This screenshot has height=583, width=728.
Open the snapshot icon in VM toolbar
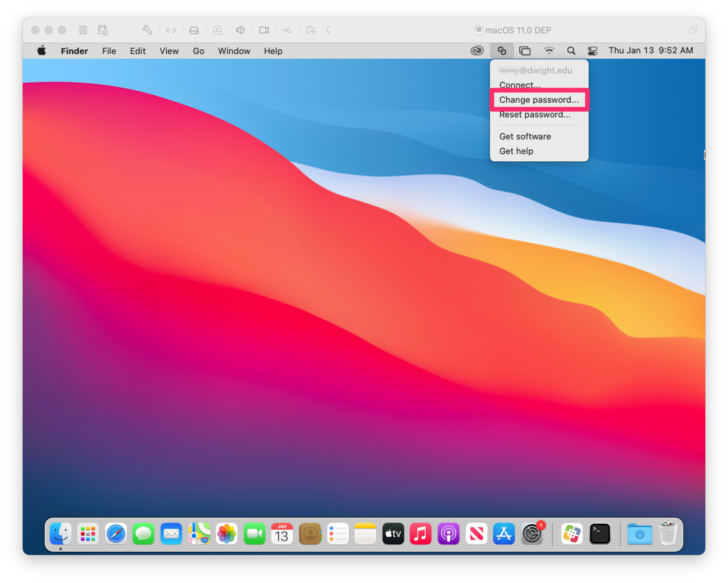(103, 30)
